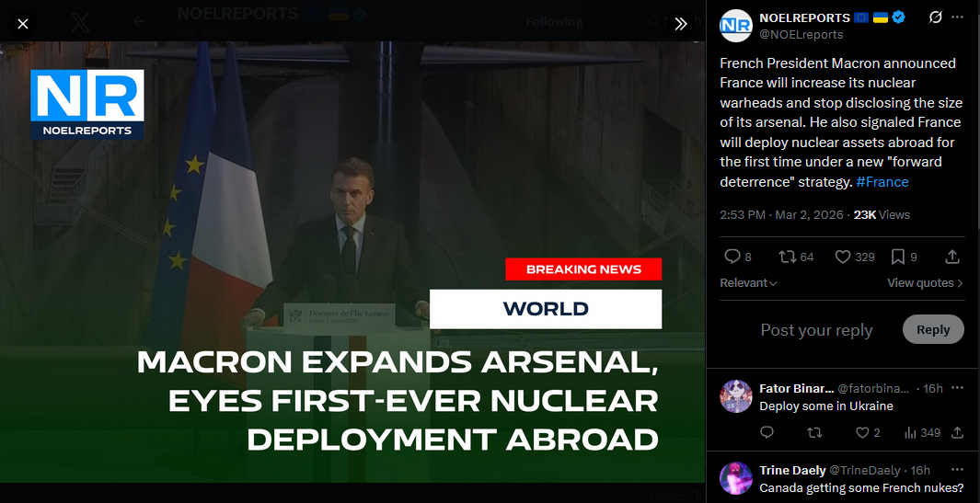This screenshot has height=503, width=980.
Task: Click the X logo behind the overlay
Action: (80, 24)
